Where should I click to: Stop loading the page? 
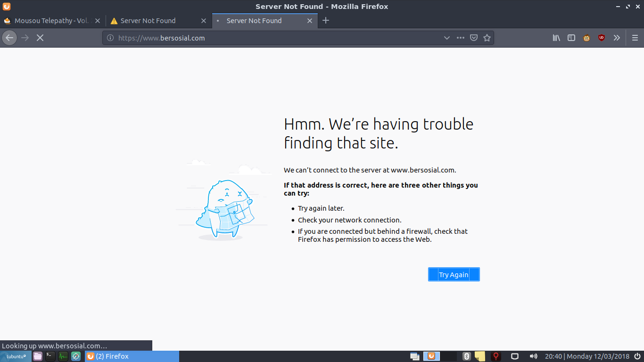40,38
